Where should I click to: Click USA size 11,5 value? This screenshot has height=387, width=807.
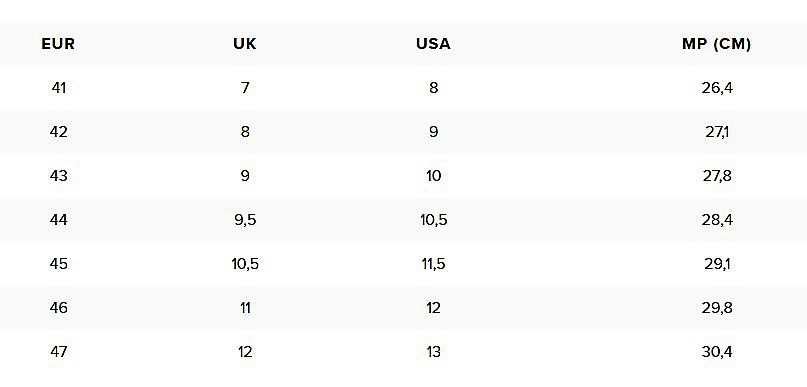click(433, 264)
